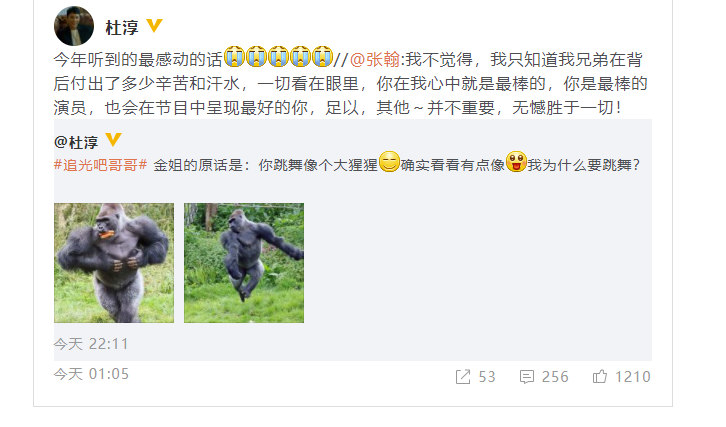Click the repost count 53

[x=487, y=377]
